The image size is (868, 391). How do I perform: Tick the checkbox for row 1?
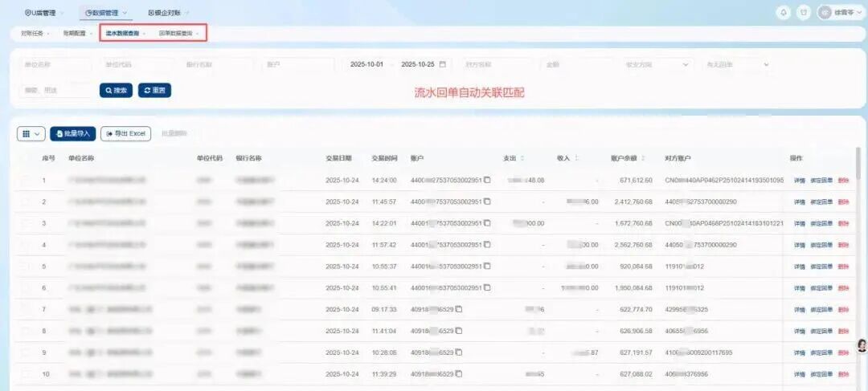(x=27, y=181)
